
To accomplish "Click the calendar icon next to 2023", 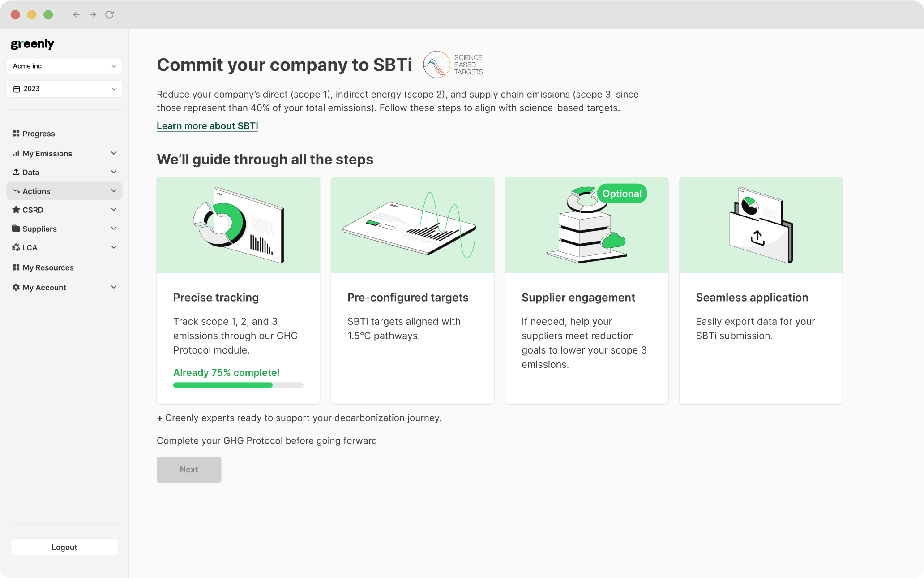I will tap(17, 89).
